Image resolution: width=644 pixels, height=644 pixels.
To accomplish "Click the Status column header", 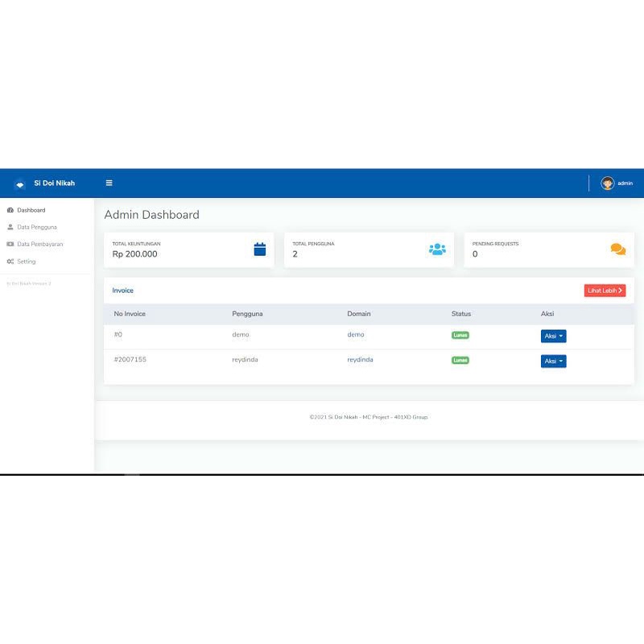I will 460,313.
